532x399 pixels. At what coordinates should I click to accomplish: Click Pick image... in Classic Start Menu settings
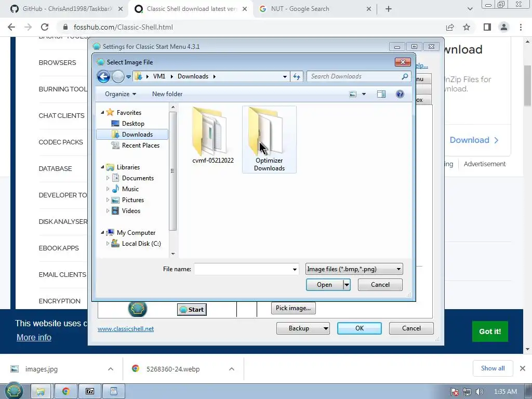[x=293, y=308]
